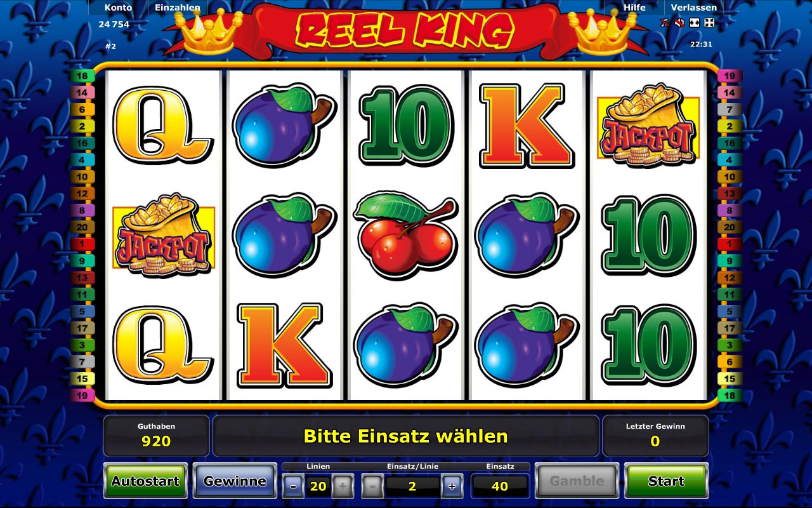This screenshot has width=812, height=508.
Task: Click the Jackpot symbol on fifth reel
Action: point(648,125)
